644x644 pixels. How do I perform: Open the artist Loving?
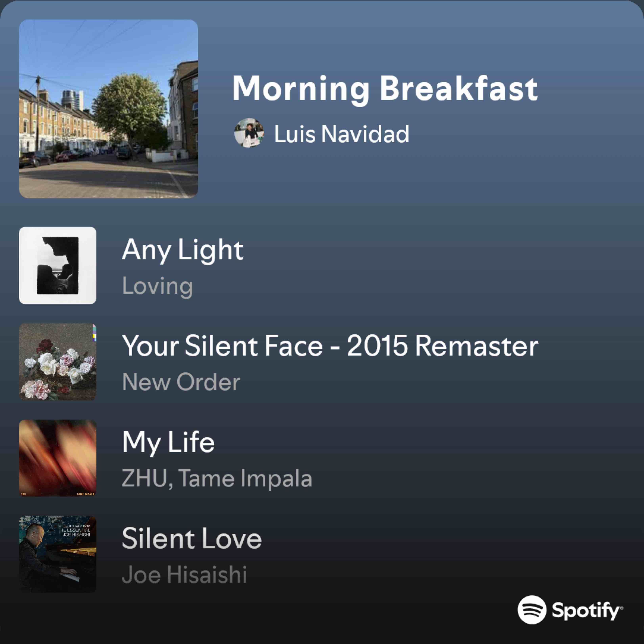157,286
